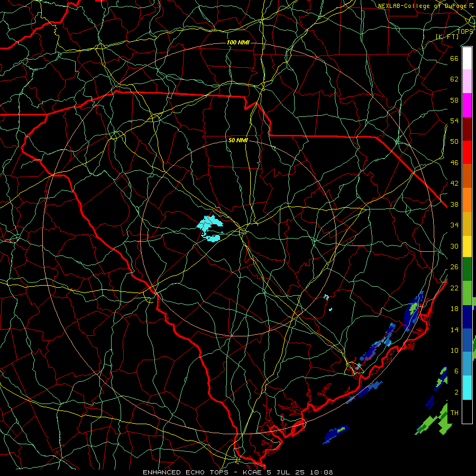This screenshot has height=476, width=476.
Task: Click the 'ENHANCED ECHO TOPS - KCAE' caption
Action: (x=202, y=472)
